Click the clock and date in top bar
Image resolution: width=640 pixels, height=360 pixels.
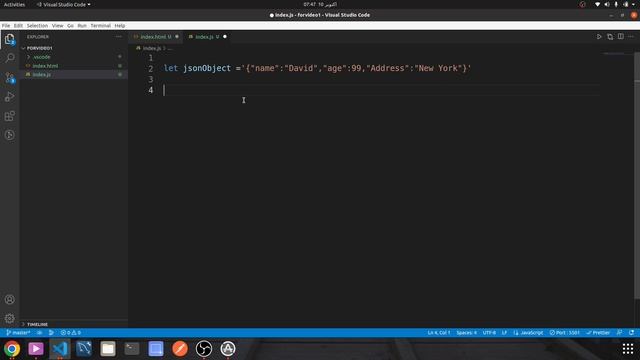320,4
